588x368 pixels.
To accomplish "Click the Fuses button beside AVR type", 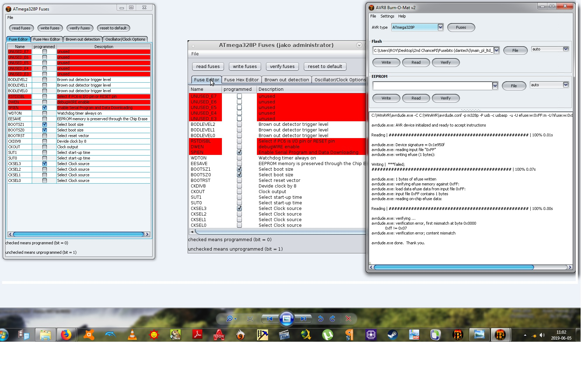I will tap(461, 27).
